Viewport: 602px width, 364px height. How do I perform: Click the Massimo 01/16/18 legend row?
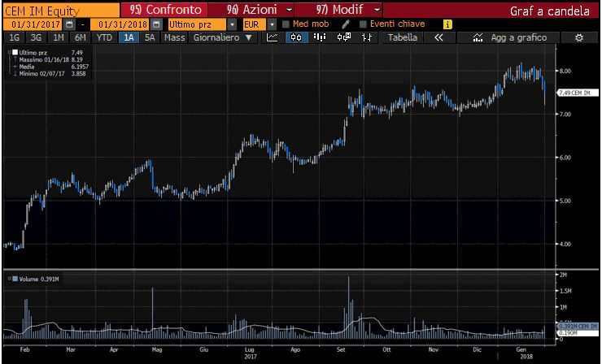pos(50,60)
